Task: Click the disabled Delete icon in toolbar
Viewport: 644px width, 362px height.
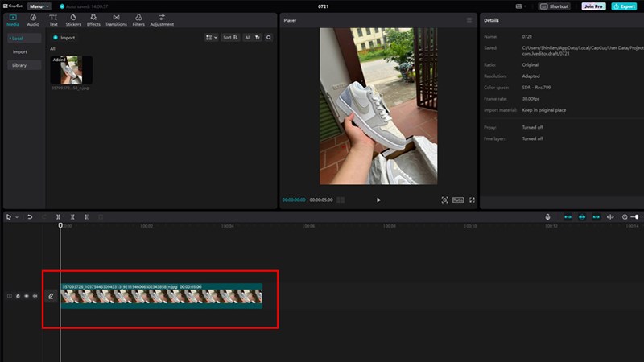Action: click(101, 216)
